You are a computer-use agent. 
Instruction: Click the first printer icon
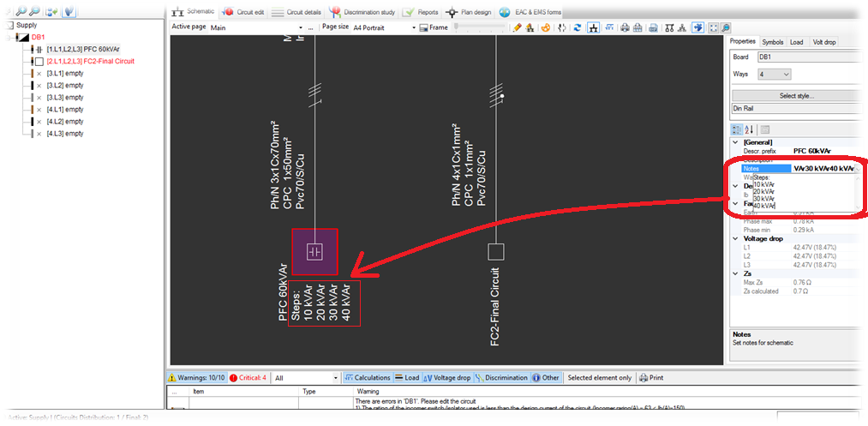click(625, 27)
